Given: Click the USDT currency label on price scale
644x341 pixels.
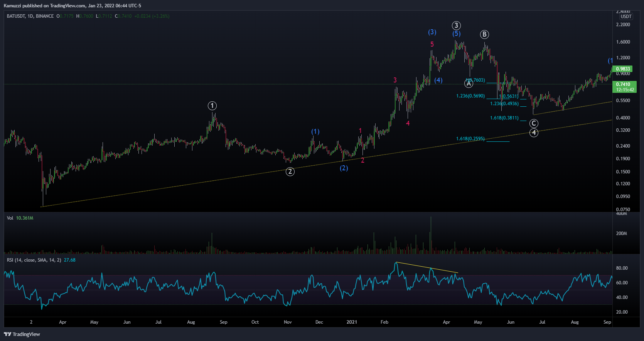Looking at the screenshot, I should [626, 17].
